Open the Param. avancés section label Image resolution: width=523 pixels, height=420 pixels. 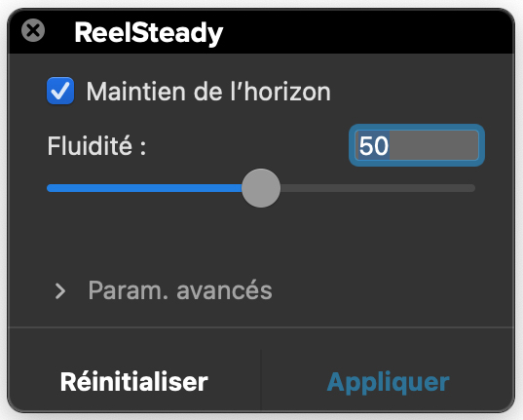click(180, 290)
